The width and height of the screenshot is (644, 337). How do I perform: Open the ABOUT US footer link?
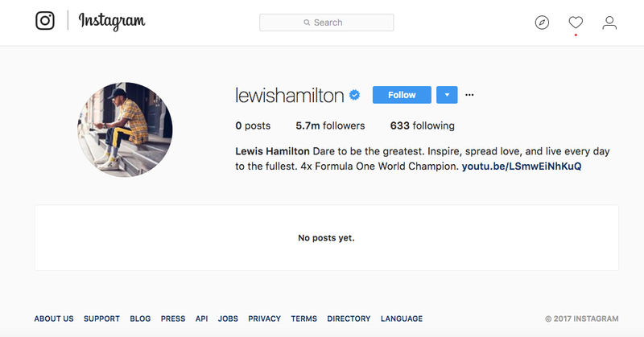[x=54, y=319]
